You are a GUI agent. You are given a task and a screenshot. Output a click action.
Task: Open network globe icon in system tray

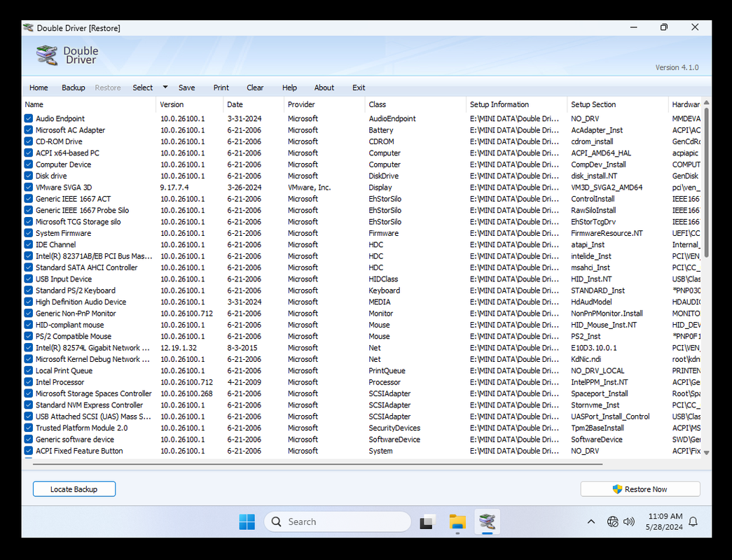(612, 521)
